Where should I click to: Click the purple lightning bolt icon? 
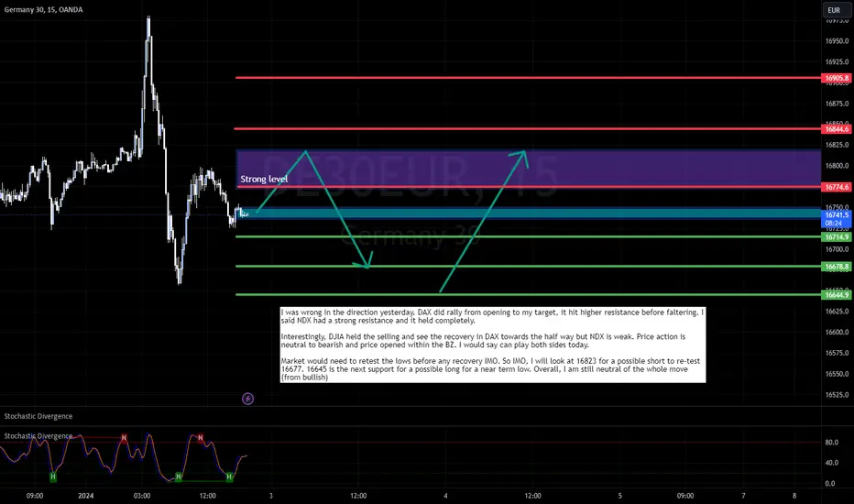(247, 399)
